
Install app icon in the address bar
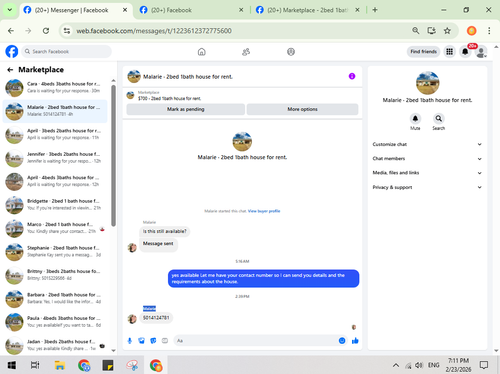pyautogui.click(x=432, y=31)
